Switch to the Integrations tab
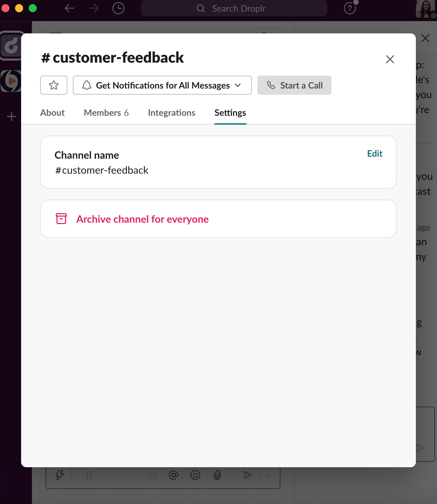Screen dimensions: 437x504 (x=172, y=113)
